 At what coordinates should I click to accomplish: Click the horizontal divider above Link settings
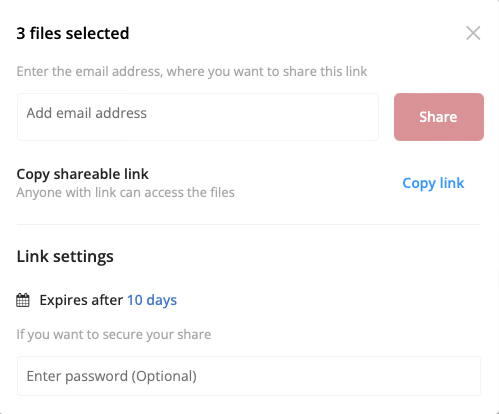(x=249, y=225)
